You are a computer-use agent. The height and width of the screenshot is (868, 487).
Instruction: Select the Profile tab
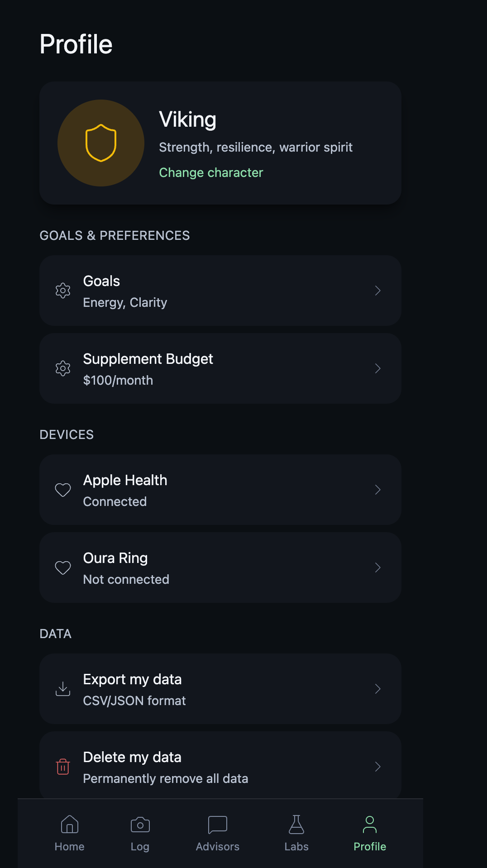[370, 834]
